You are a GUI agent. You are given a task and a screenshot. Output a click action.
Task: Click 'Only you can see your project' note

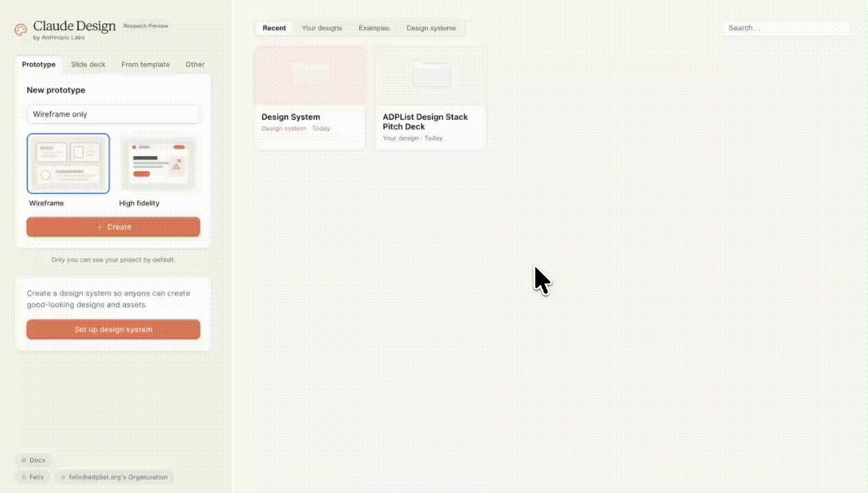click(x=114, y=260)
